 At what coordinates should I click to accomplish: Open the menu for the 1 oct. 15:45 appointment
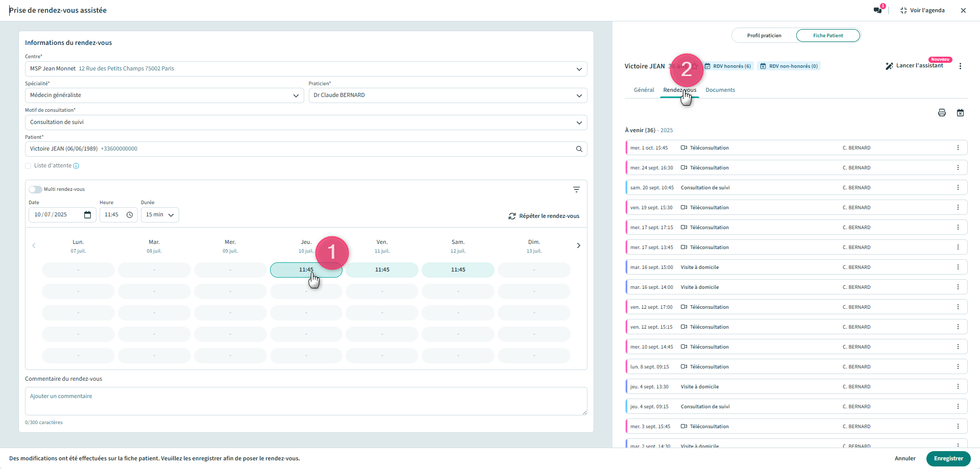coord(958,148)
